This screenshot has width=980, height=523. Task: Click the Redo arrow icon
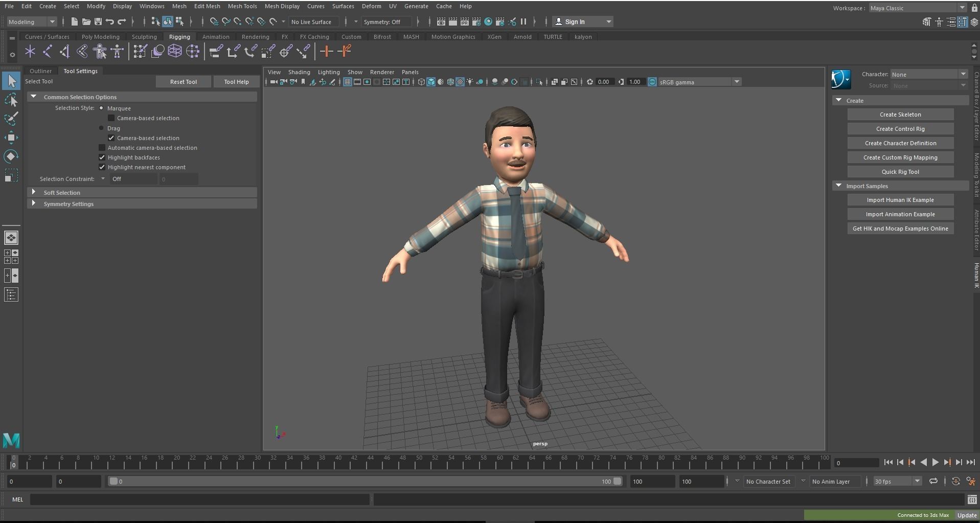[122, 21]
